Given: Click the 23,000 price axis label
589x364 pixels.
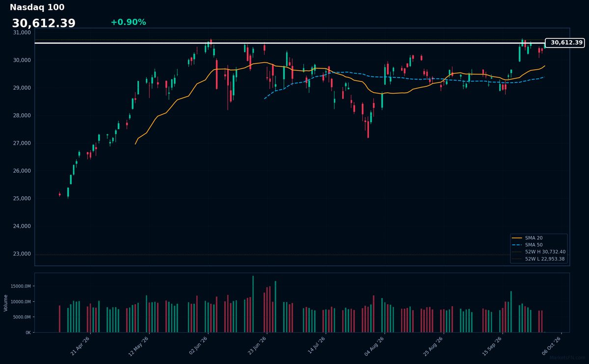Looking at the screenshot, I should (x=23, y=254).
